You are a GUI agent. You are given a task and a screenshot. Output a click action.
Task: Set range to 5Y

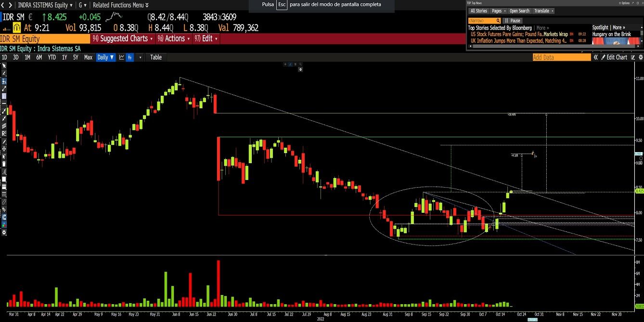pos(76,57)
